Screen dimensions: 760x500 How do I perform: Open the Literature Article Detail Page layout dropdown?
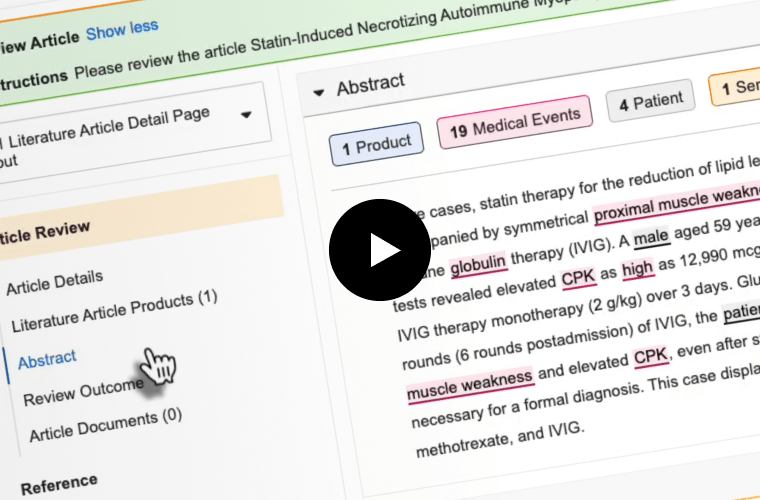click(246, 115)
